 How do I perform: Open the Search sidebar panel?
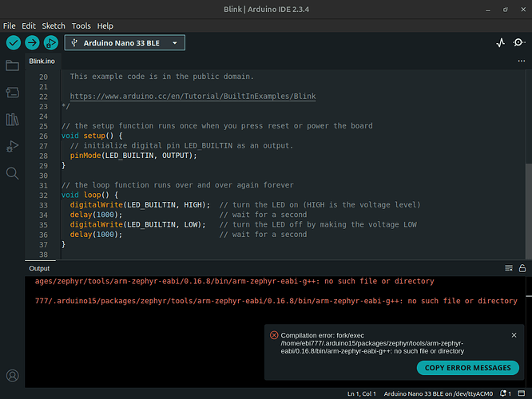12,173
